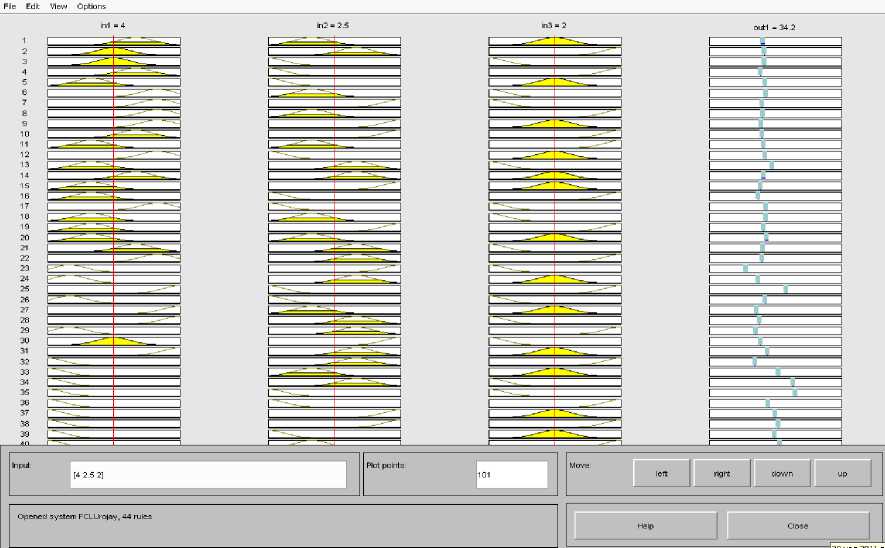Click rule 6 in2 membership plot

click(334, 93)
